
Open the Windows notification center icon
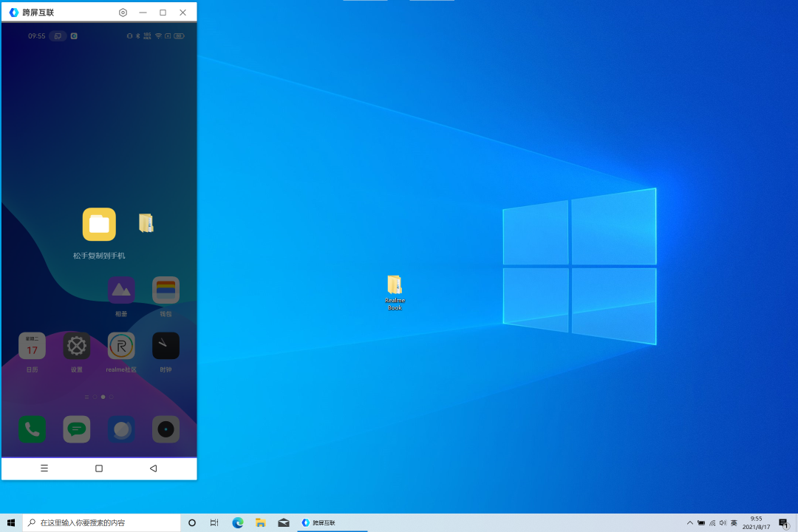783,522
